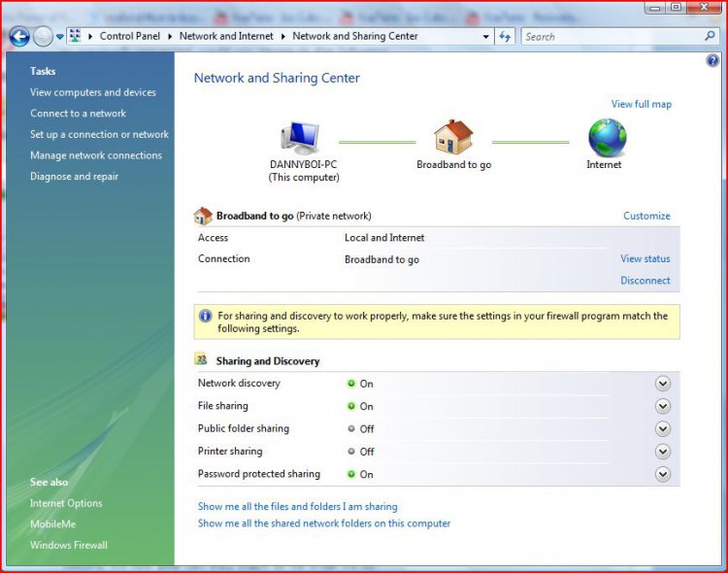Expand the Printer sharing settings
This screenshot has height=573, width=728.
(663, 452)
